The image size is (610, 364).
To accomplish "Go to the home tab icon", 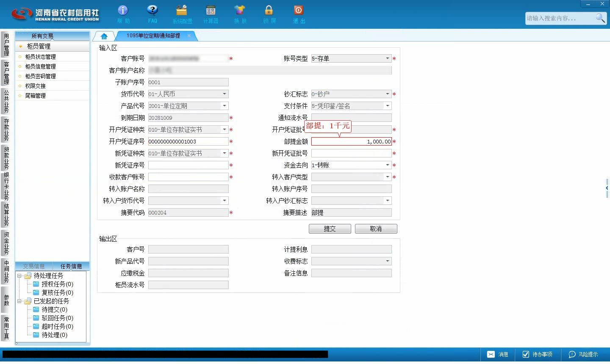I will pos(104,36).
